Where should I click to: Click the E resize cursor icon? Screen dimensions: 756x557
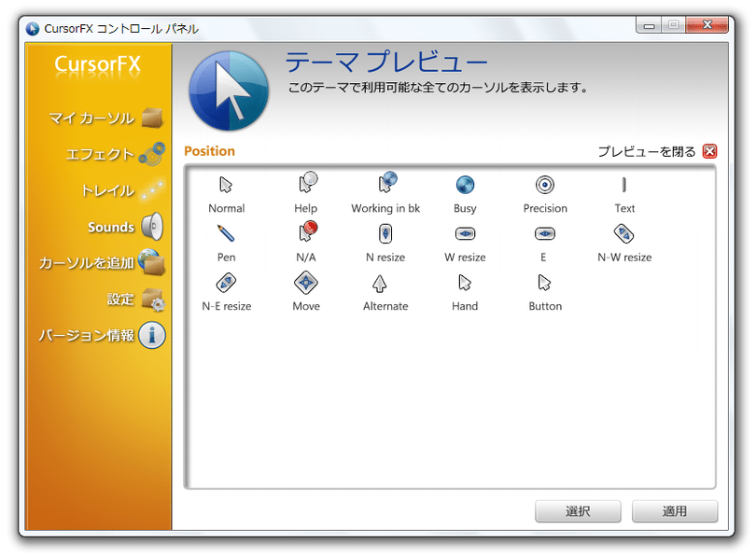coord(545,233)
